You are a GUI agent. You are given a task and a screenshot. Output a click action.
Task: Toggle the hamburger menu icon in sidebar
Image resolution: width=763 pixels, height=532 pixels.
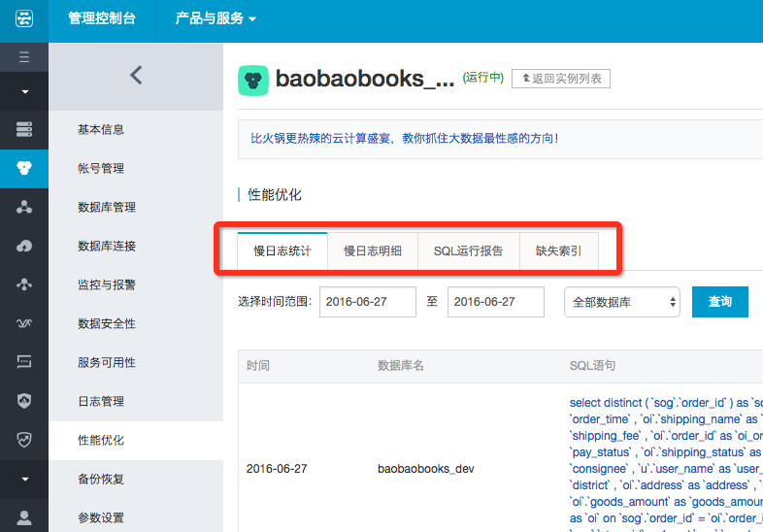point(24,57)
